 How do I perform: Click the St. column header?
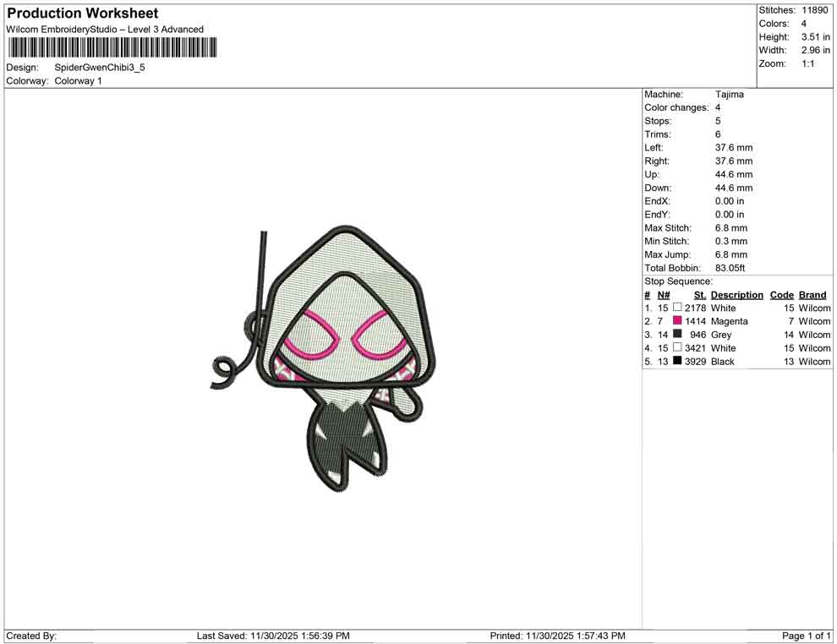pyautogui.click(x=699, y=295)
